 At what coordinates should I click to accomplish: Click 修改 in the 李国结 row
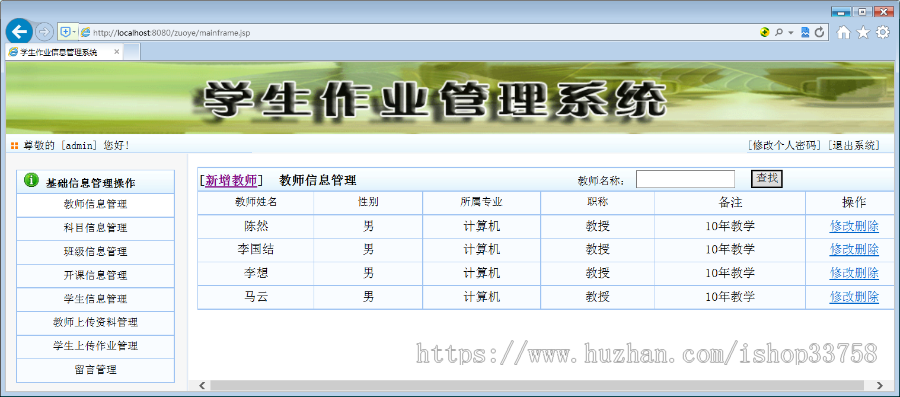[841, 250]
